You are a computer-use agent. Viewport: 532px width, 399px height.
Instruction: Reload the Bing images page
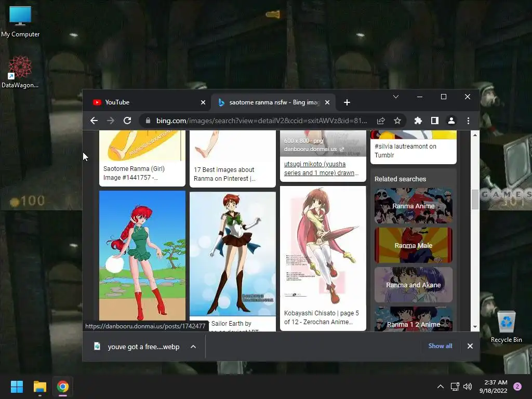point(127,121)
